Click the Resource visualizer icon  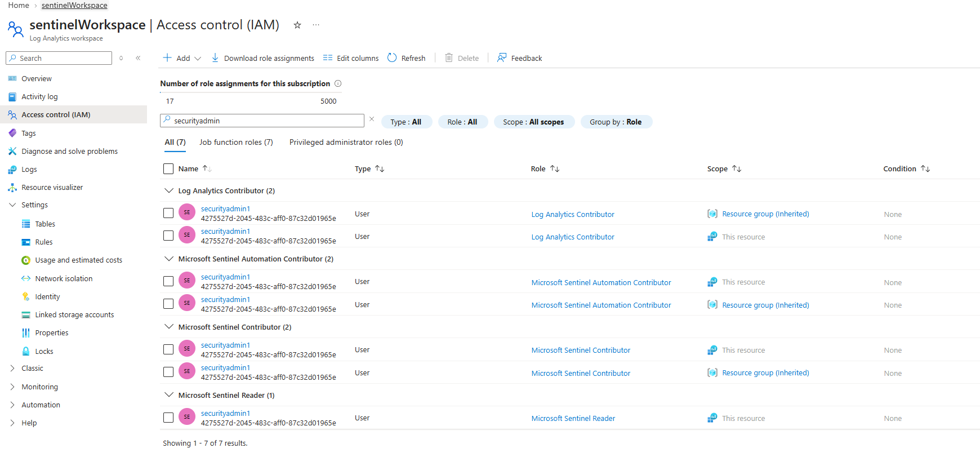point(12,188)
